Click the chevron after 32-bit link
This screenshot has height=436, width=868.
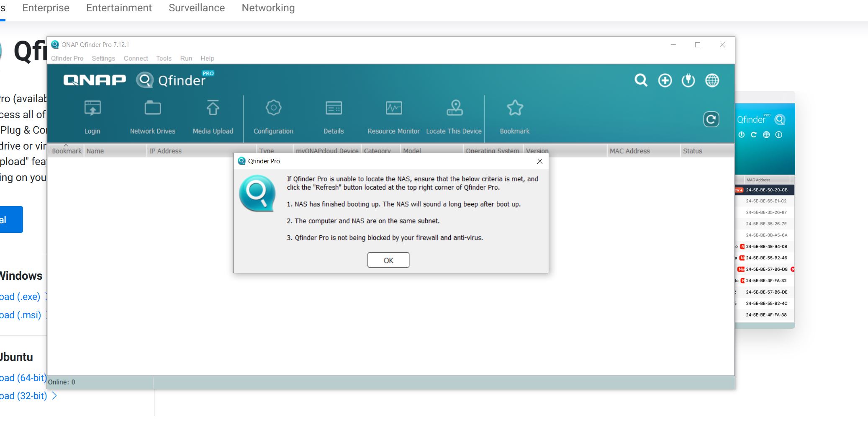[x=54, y=396]
